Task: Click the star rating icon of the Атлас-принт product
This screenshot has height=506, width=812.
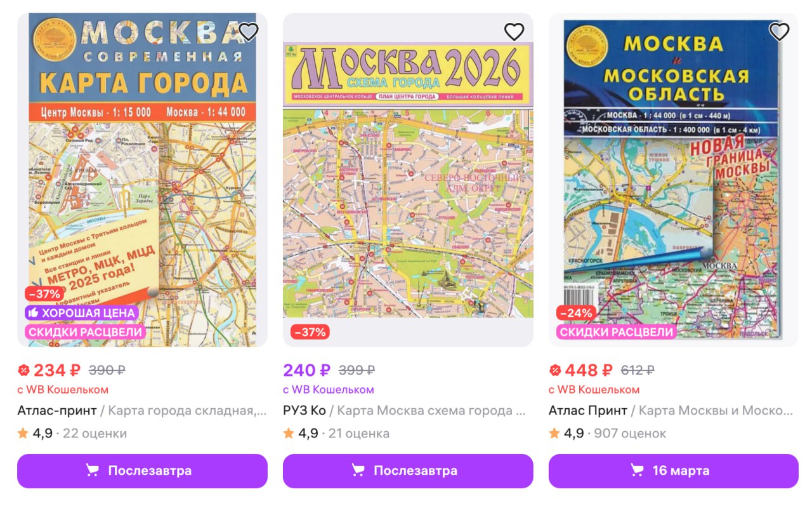Action: (x=23, y=434)
